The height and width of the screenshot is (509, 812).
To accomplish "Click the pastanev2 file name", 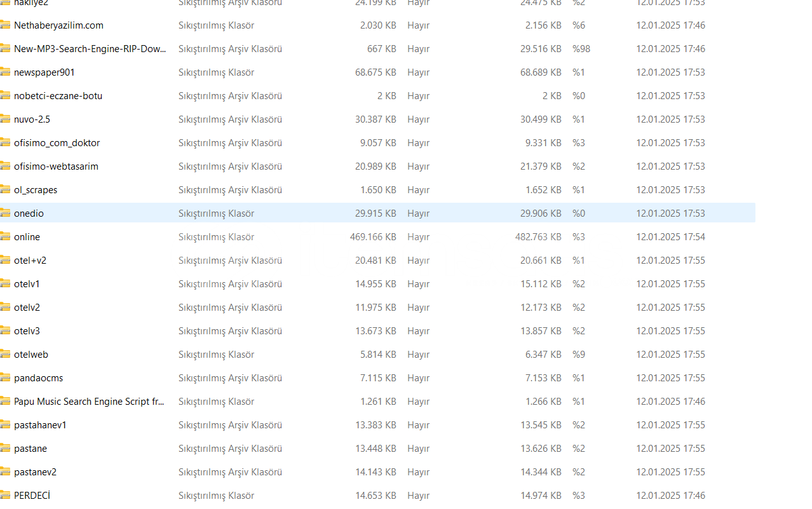I will click(35, 472).
